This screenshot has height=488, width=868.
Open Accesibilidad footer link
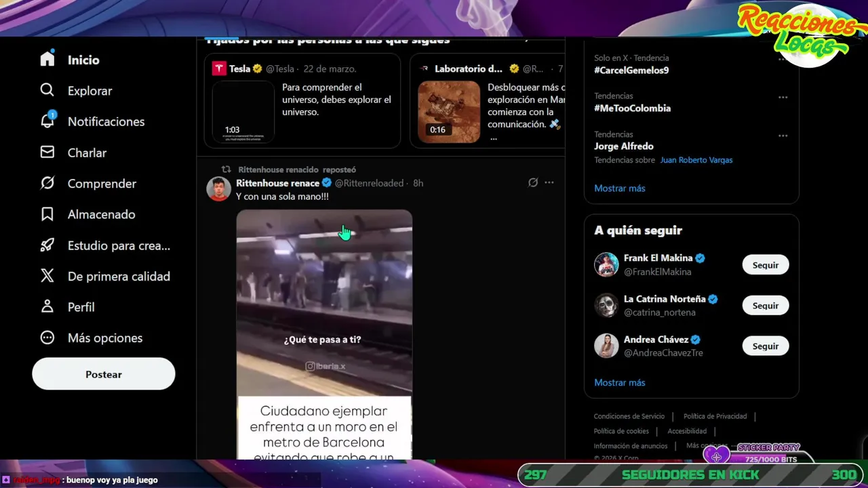[x=687, y=431]
